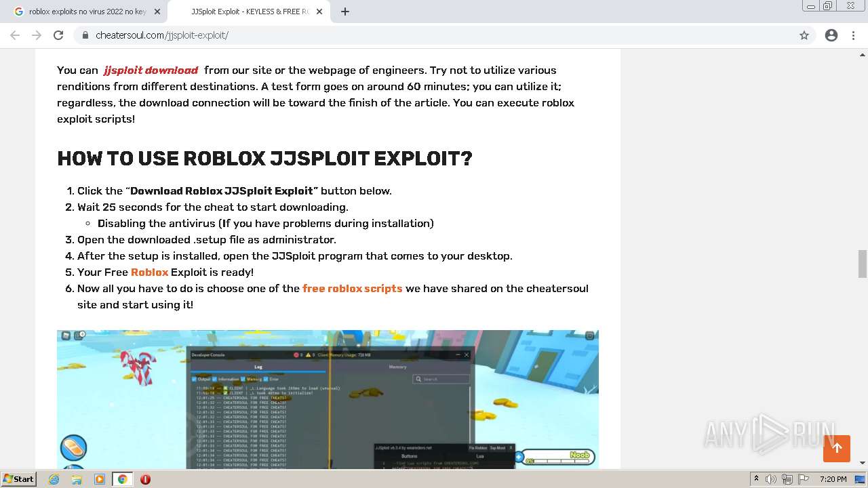Screen dimensions: 868x488
Task: Close the roblox exploits Google tab
Action: (x=157, y=12)
